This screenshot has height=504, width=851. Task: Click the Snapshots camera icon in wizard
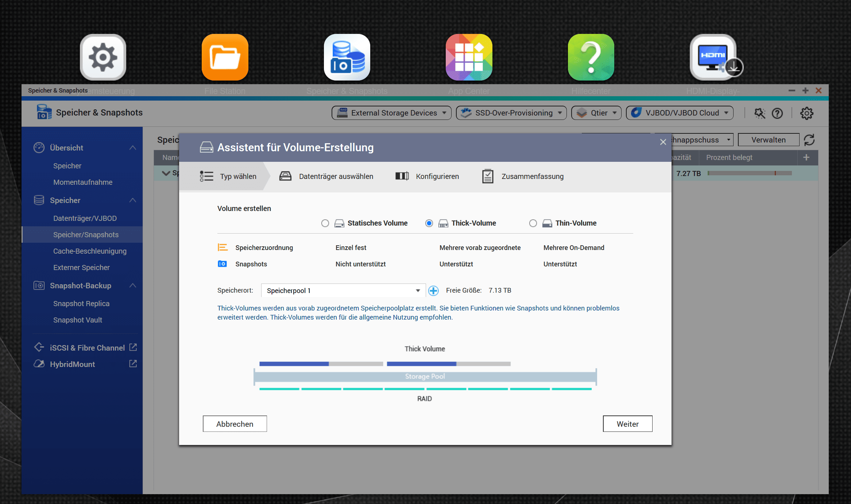pyautogui.click(x=222, y=264)
